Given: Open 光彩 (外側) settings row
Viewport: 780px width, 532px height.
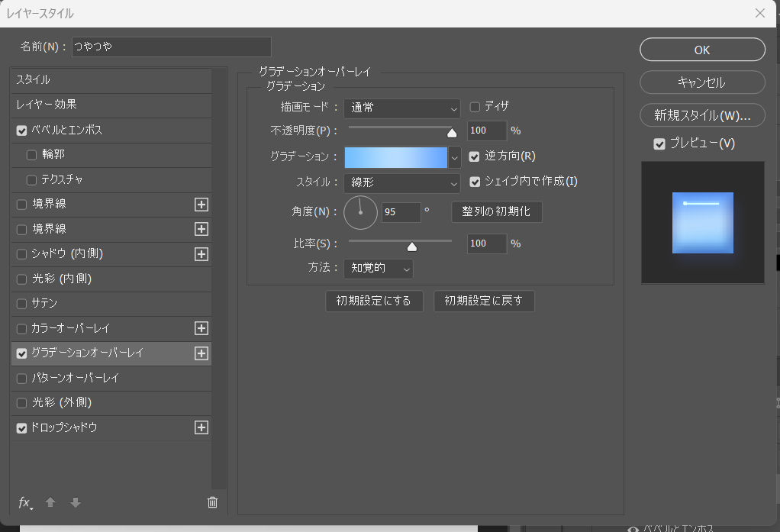Looking at the screenshot, I should tap(111, 402).
